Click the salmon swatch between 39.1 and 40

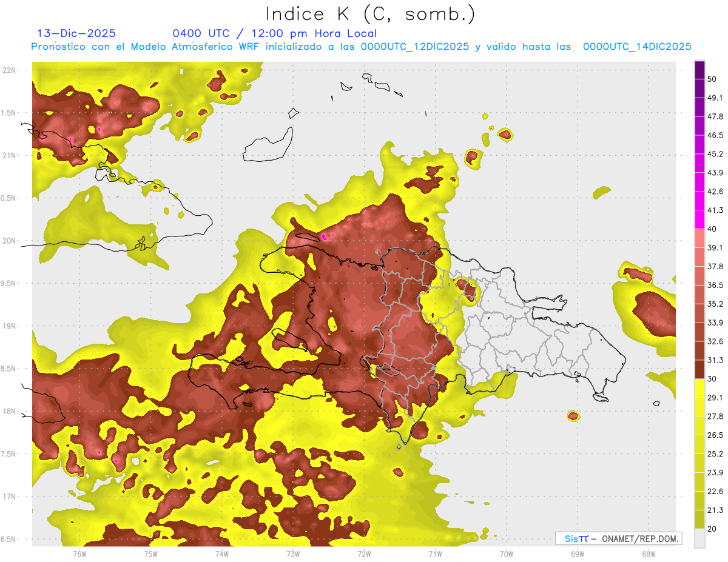click(699, 238)
